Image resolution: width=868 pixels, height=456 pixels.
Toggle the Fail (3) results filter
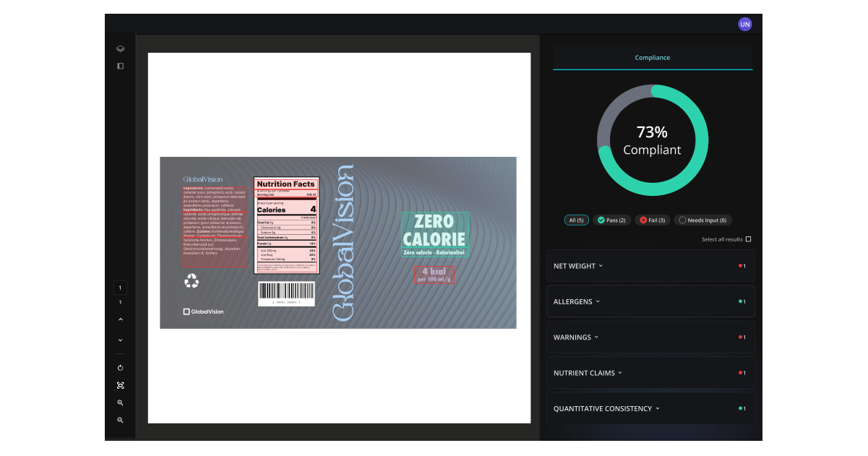tap(652, 220)
